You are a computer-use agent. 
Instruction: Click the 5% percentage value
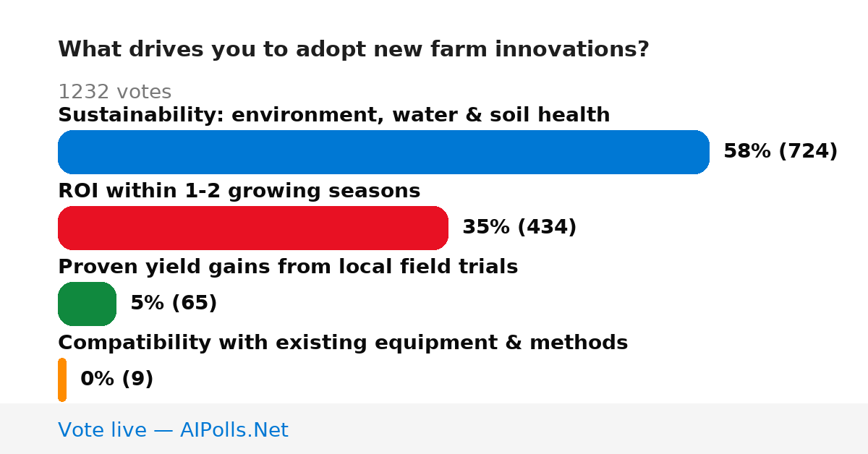pos(147,303)
